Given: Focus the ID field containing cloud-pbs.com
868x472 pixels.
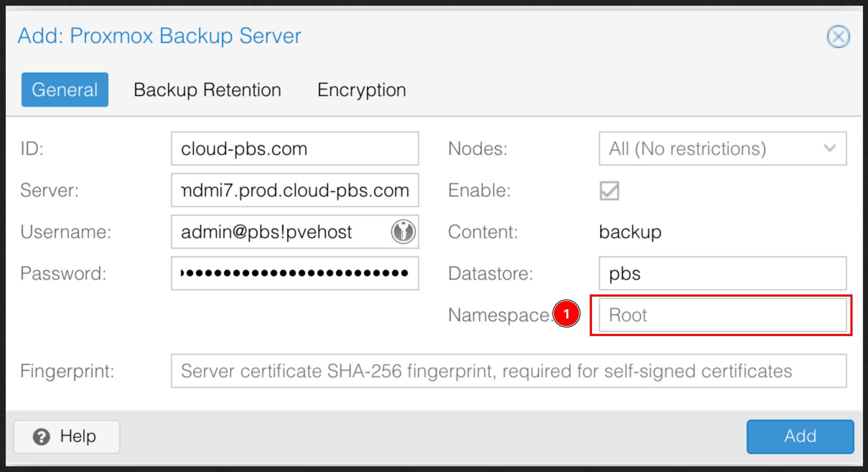Looking at the screenshot, I should [294, 148].
